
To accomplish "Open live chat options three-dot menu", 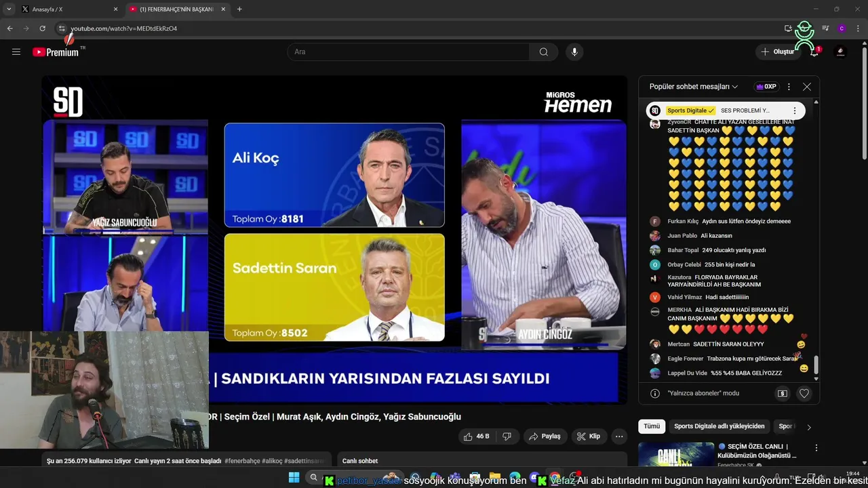I will 789,87.
